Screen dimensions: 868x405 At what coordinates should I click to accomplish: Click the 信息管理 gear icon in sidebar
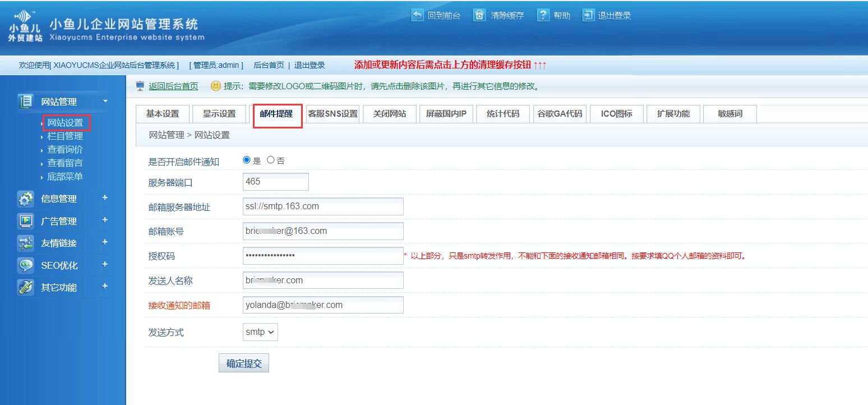26,199
